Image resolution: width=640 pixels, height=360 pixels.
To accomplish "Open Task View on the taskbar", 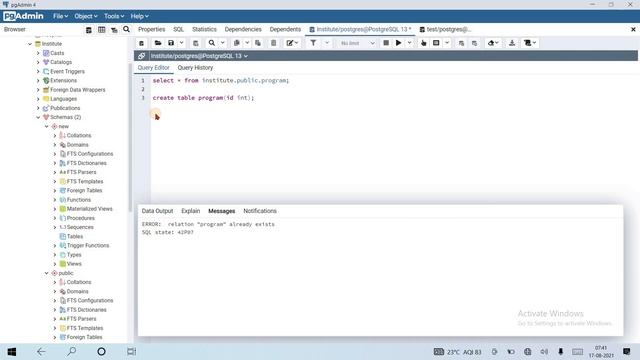I will point(131,351).
